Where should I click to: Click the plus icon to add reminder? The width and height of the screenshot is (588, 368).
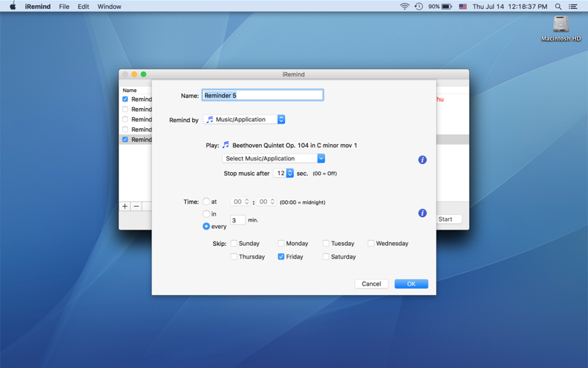click(125, 206)
